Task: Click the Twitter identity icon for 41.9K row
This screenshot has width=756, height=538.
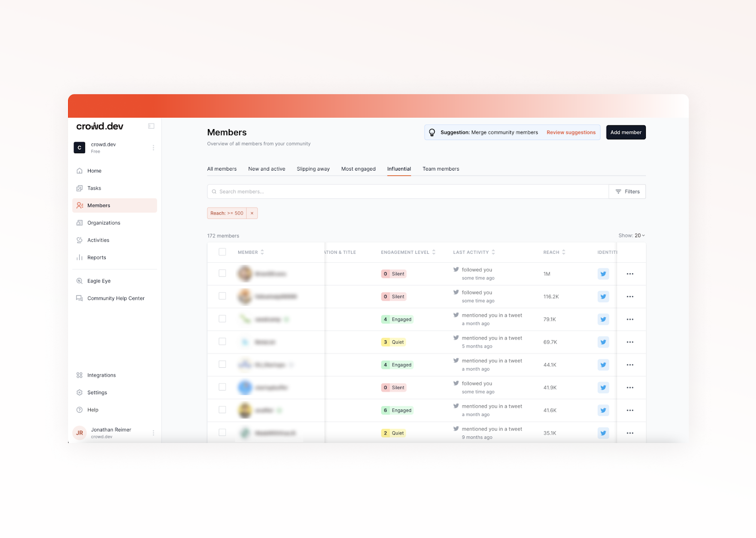Action: [x=603, y=387]
